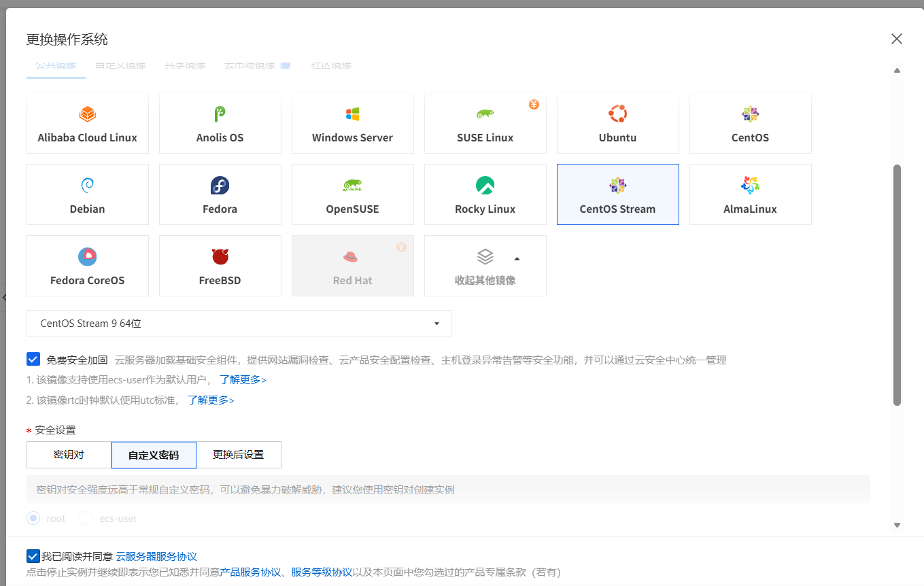The width and height of the screenshot is (924, 586).
Task: Choose the AlmaLinux logo
Action: click(750, 185)
